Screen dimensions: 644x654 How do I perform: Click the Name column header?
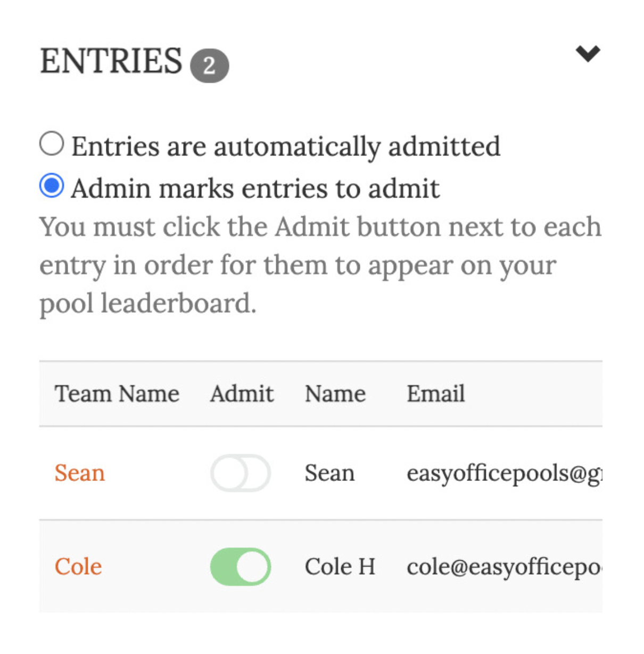pos(335,394)
